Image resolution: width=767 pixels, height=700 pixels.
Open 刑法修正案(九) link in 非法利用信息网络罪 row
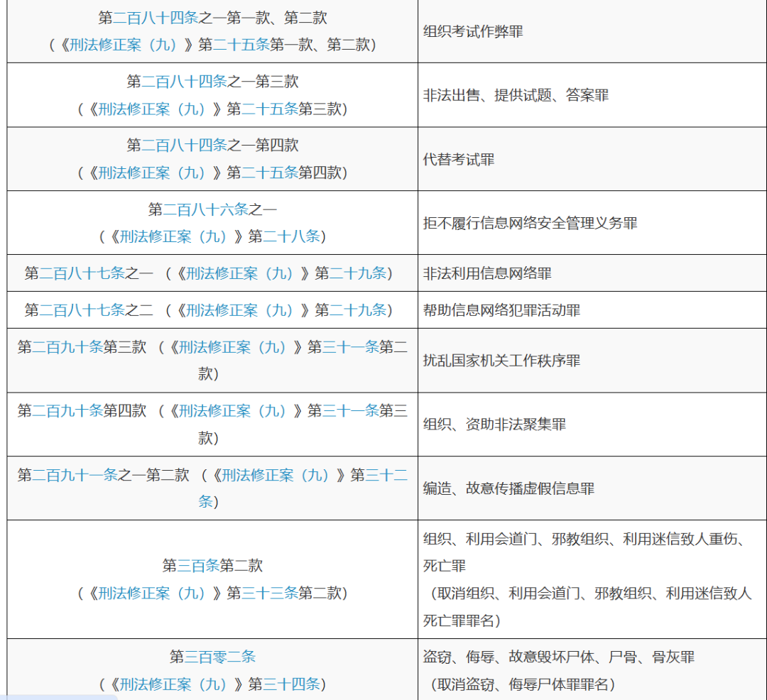239,273
